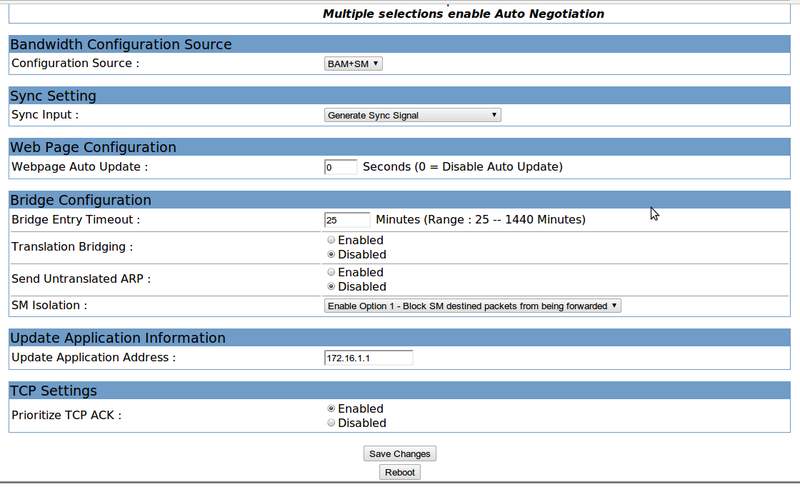800x487 pixels.
Task: Disable Prioritize TCP ACK
Action: pos(331,423)
